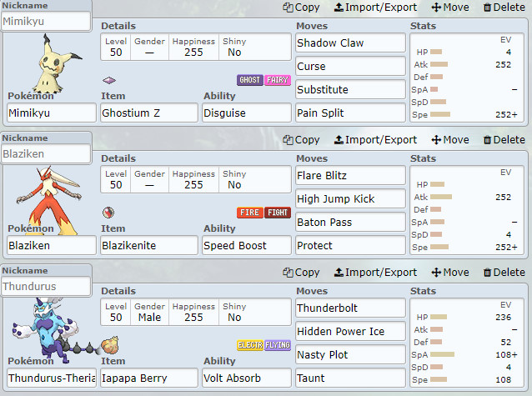The height and width of the screenshot is (396, 532).
Task: Edit the Shadow Claw move slot
Action: (x=350, y=43)
